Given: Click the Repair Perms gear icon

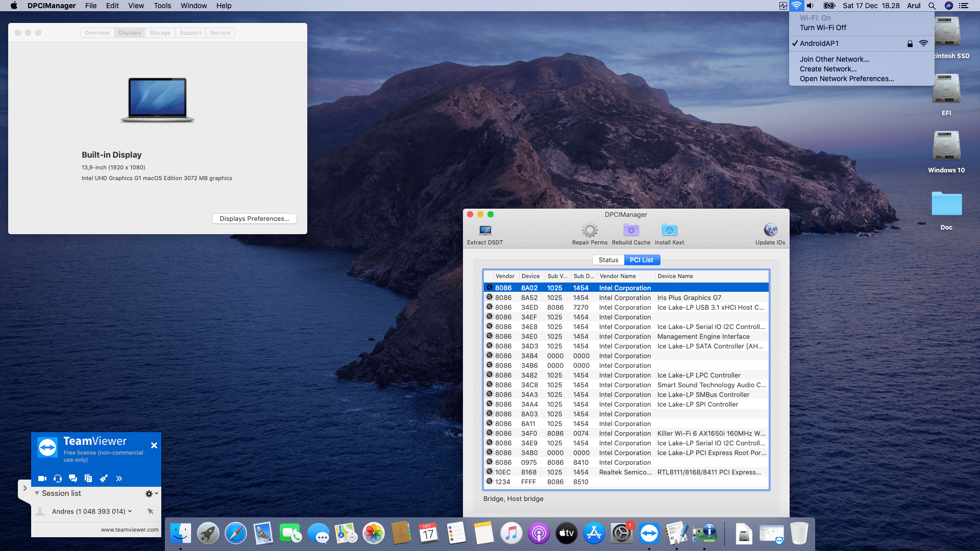Looking at the screenshot, I should pyautogui.click(x=590, y=231).
